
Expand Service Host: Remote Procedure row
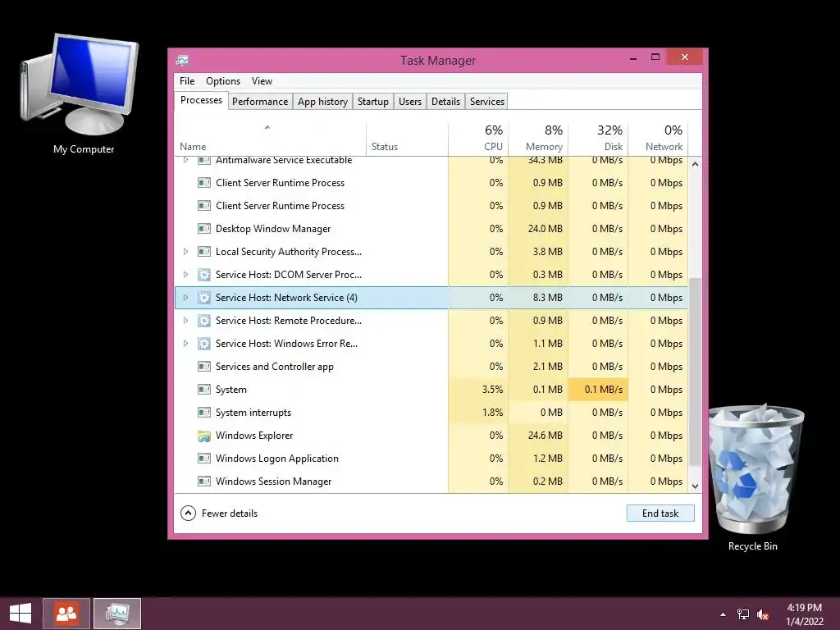click(x=185, y=321)
